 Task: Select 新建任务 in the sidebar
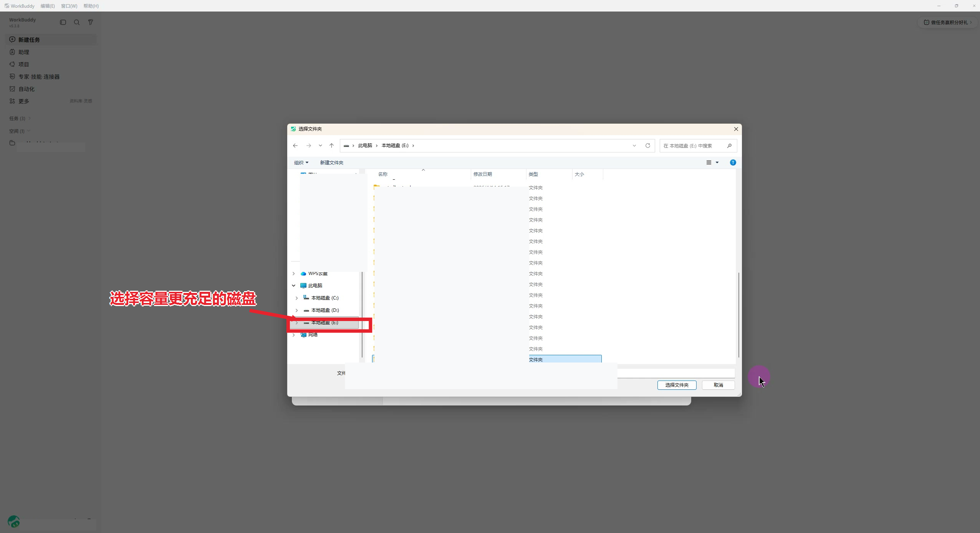point(51,40)
